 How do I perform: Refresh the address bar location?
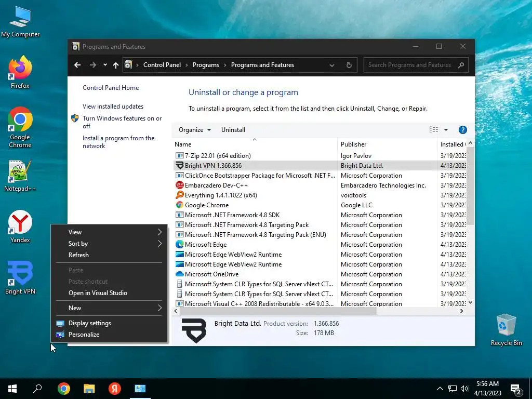tap(349, 65)
